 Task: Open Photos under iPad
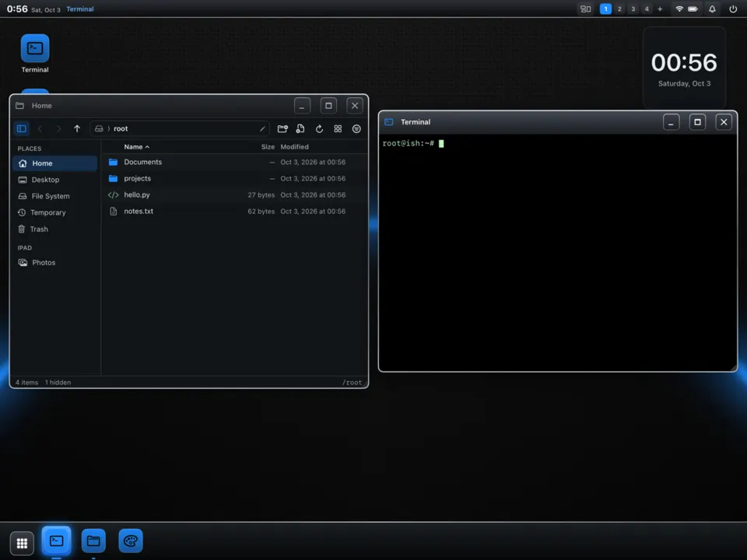pyautogui.click(x=54, y=262)
